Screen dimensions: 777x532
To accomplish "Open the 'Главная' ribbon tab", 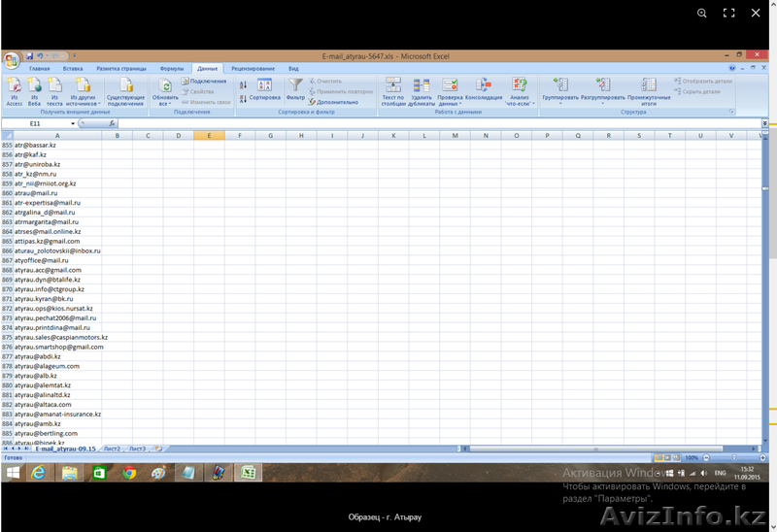I will coord(40,69).
